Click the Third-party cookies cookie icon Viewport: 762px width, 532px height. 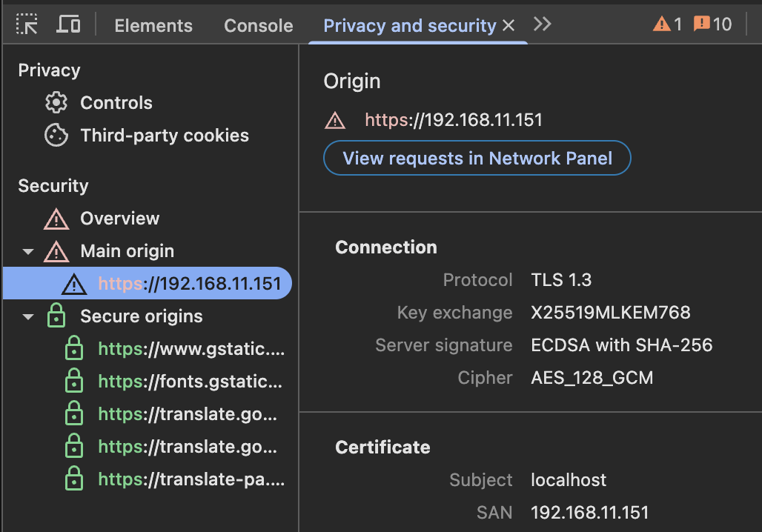[x=56, y=135]
